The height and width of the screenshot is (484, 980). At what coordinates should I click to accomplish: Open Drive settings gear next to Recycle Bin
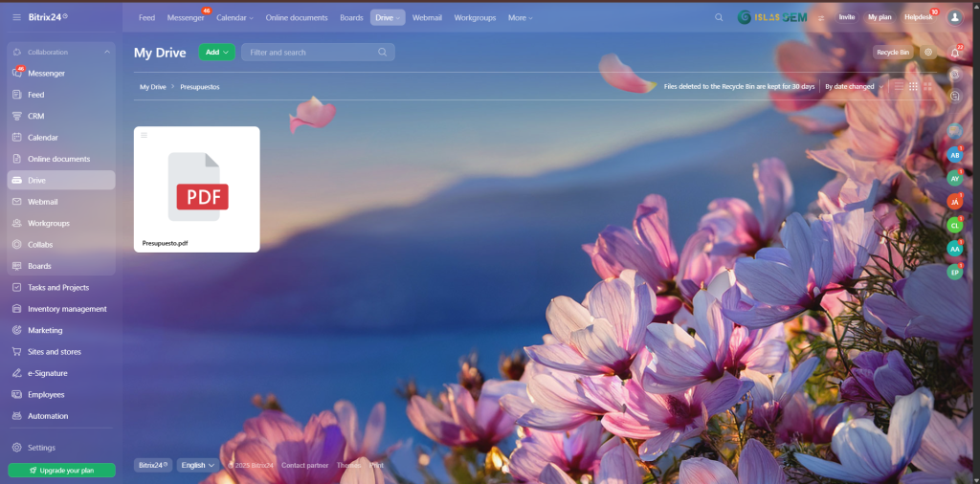(x=927, y=53)
